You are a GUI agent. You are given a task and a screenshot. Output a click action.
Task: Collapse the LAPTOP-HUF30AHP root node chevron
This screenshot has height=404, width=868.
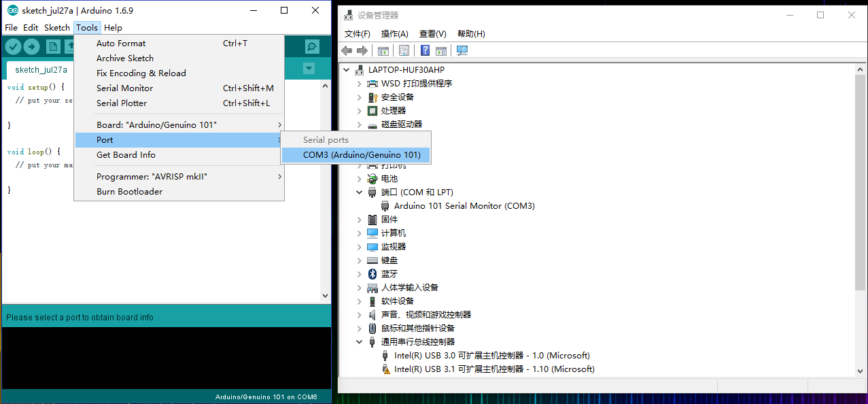[x=347, y=69]
